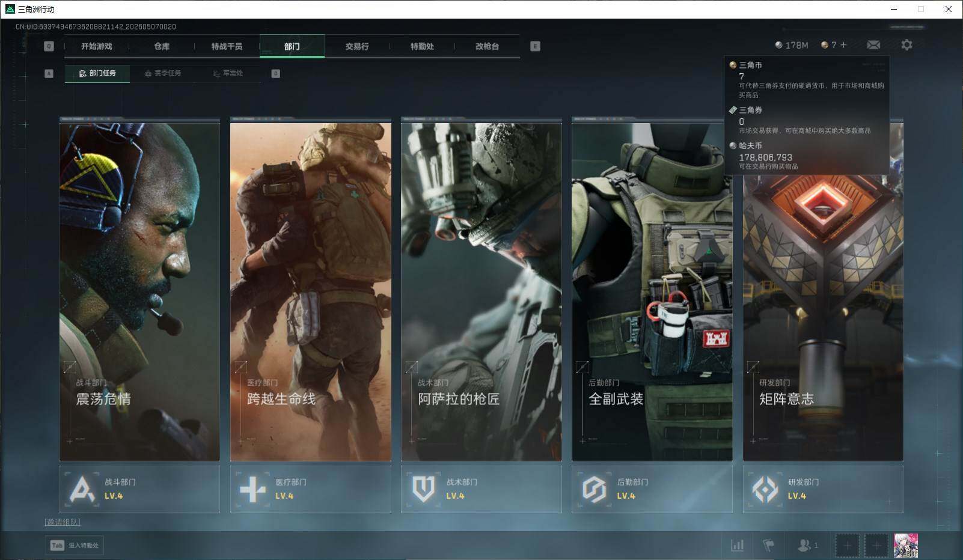The image size is (963, 560).
Task: Go to the 交易行 tab
Action: [x=357, y=46]
